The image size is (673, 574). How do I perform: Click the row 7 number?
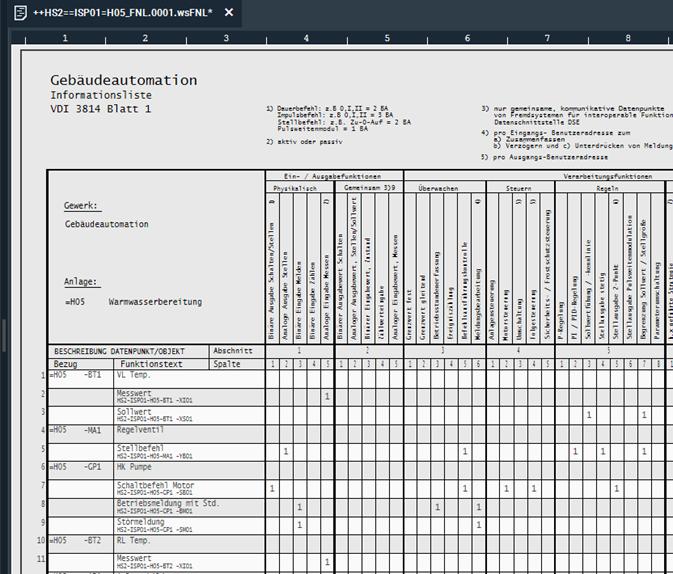43,485
